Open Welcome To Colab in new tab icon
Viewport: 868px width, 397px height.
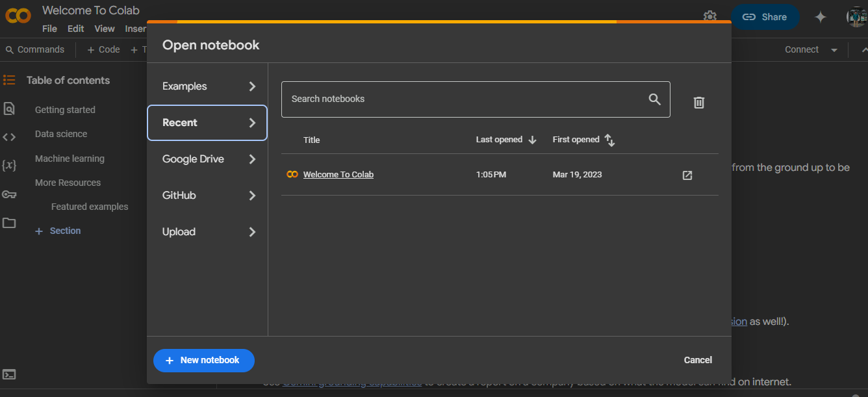(687, 175)
